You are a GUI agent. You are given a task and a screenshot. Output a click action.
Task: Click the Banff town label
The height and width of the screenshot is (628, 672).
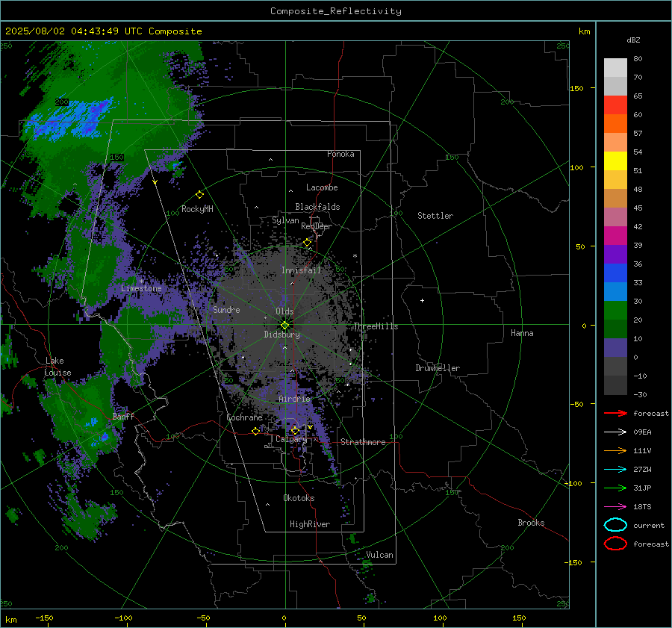[123, 416]
